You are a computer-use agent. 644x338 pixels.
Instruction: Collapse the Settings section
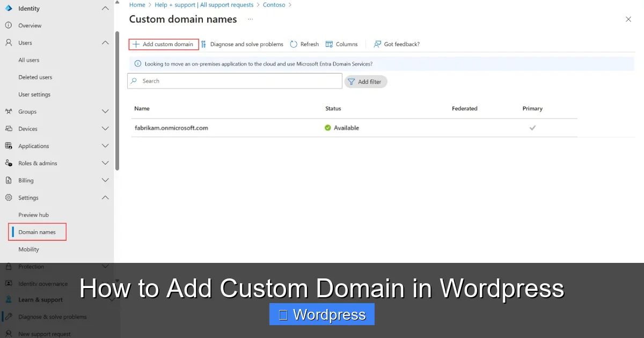coord(105,197)
